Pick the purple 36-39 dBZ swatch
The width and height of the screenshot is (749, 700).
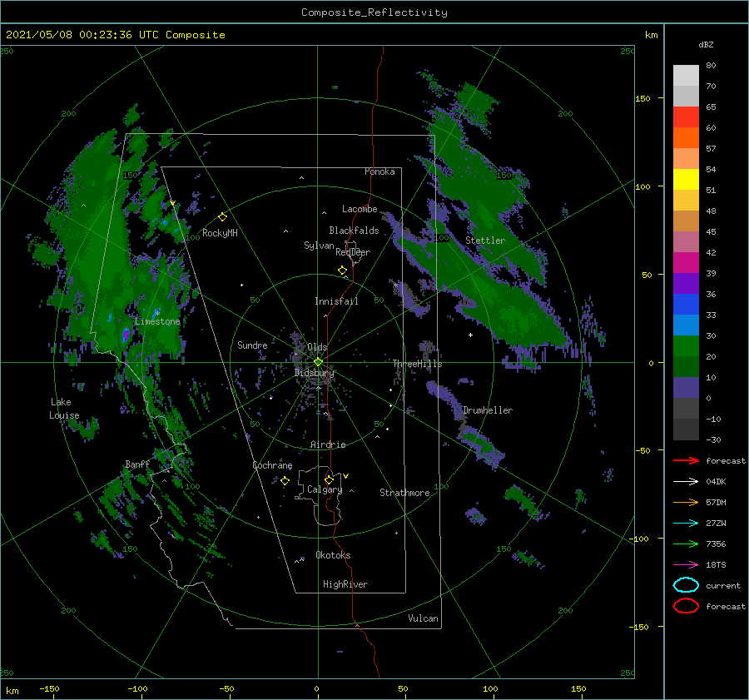coord(686,284)
